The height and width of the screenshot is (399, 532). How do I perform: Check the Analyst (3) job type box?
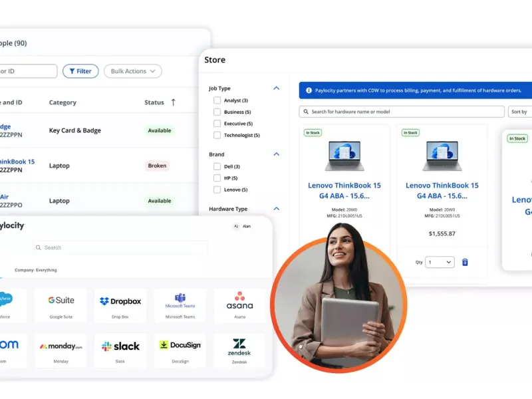coord(217,100)
